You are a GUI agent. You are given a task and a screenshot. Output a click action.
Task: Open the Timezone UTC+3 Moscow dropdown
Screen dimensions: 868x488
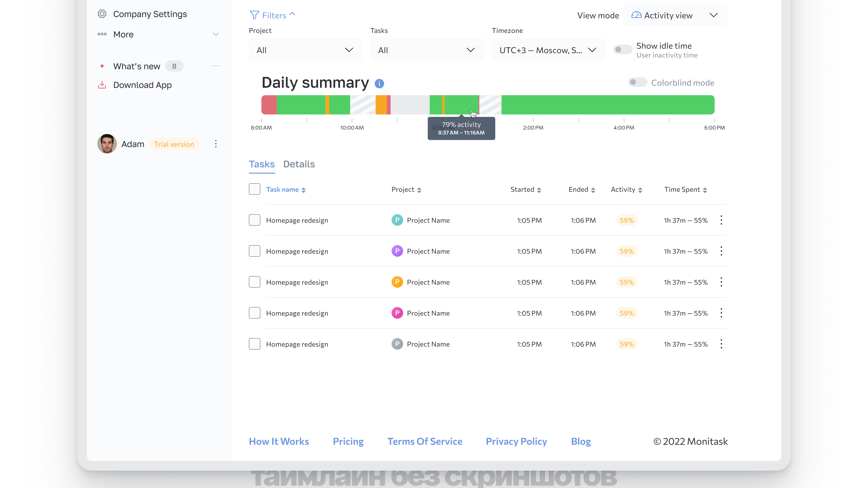[548, 50]
